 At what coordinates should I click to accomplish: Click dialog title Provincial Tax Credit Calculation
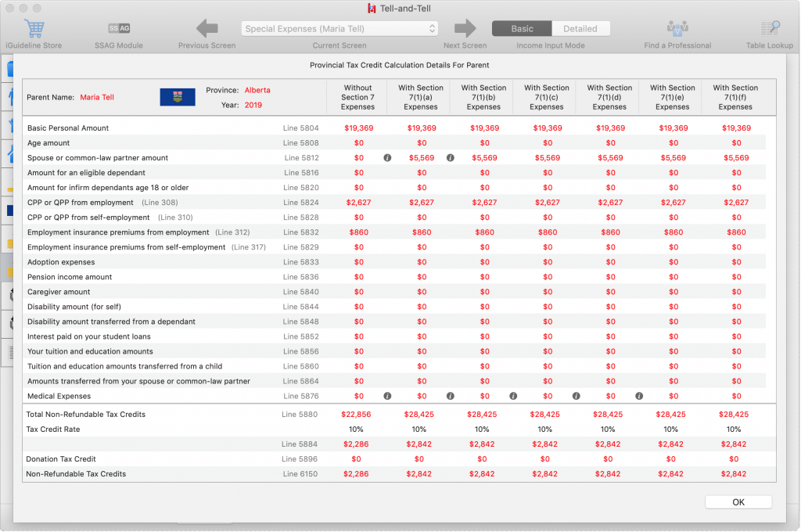click(399, 66)
